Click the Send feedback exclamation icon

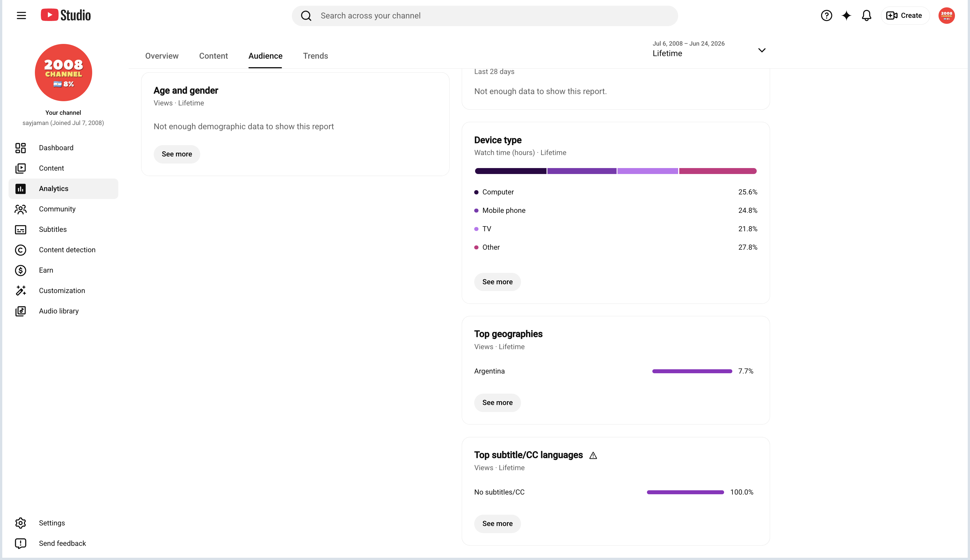[x=20, y=543]
